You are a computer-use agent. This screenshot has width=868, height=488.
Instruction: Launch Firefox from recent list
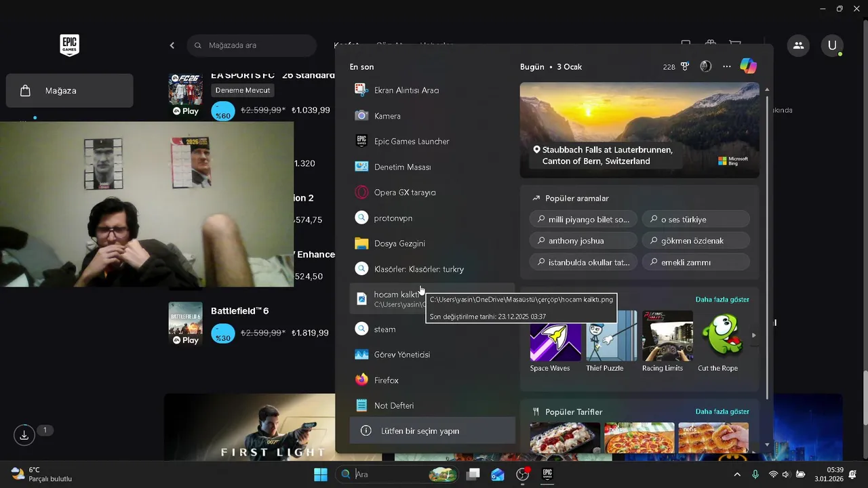click(x=432, y=380)
